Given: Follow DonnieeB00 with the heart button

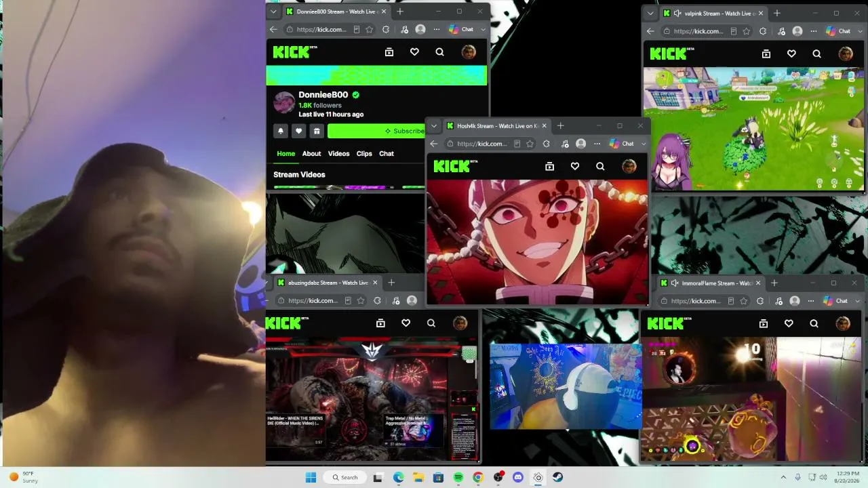Looking at the screenshot, I should (298, 131).
